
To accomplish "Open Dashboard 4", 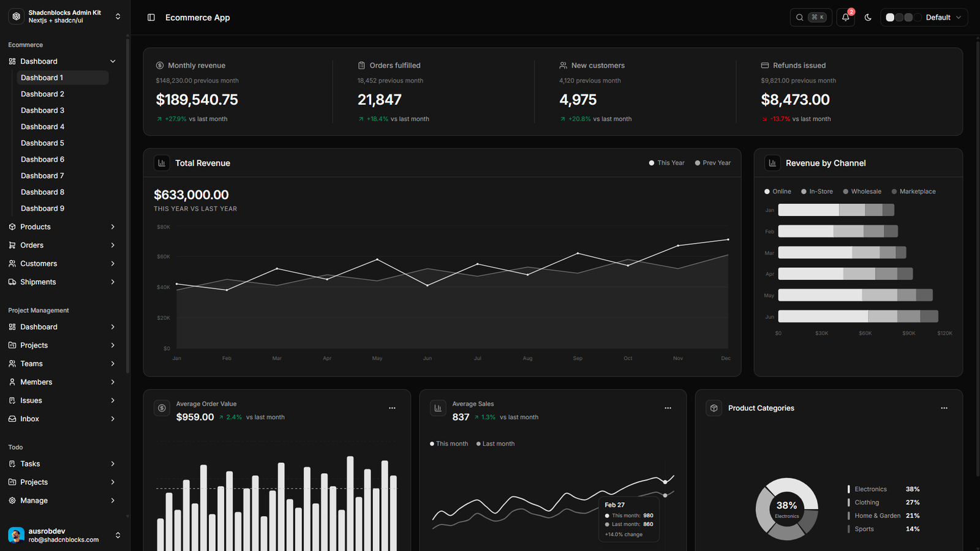I will point(63,127).
